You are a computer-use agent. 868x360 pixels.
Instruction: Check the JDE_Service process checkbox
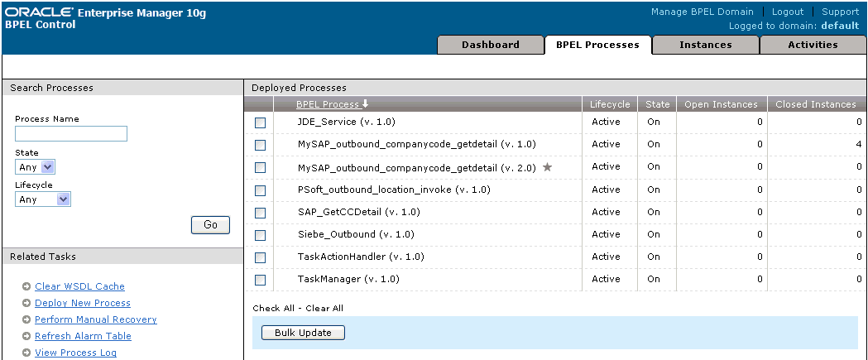[x=260, y=122]
